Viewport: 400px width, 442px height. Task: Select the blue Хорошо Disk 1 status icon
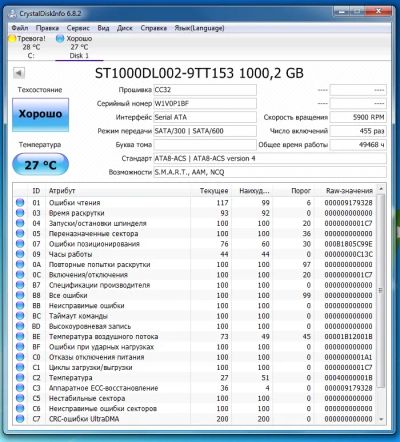pos(60,39)
